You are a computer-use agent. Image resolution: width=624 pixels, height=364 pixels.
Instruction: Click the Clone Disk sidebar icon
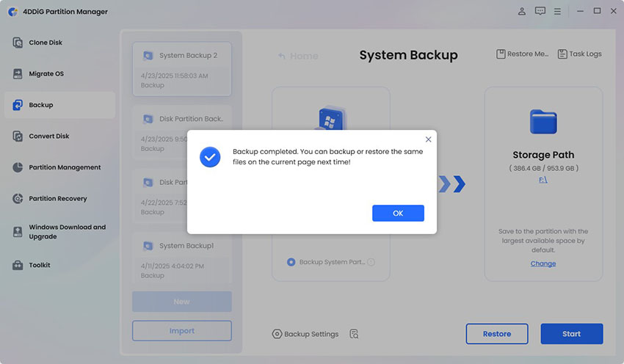coord(18,43)
